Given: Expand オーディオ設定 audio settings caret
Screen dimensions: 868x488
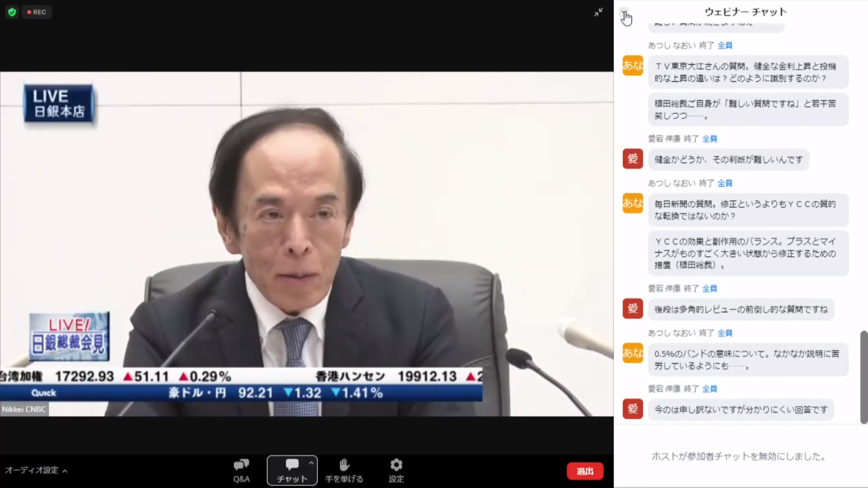Looking at the screenshot, I should tap(65, 471).
